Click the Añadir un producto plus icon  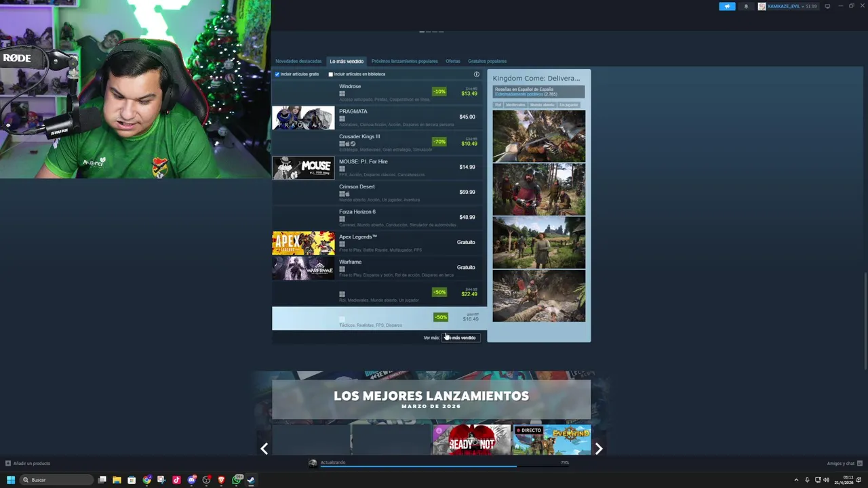tap(7, 464)
